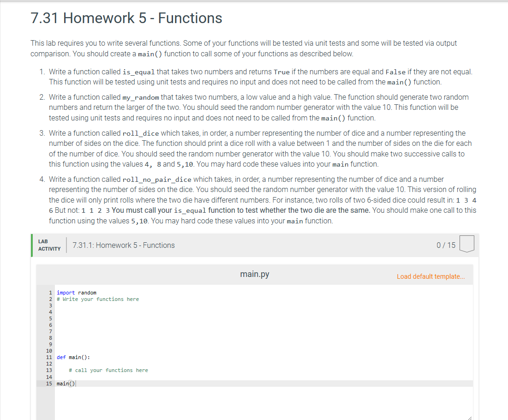Click line number 1 gutter entry
508x420 pixels.
50,292
